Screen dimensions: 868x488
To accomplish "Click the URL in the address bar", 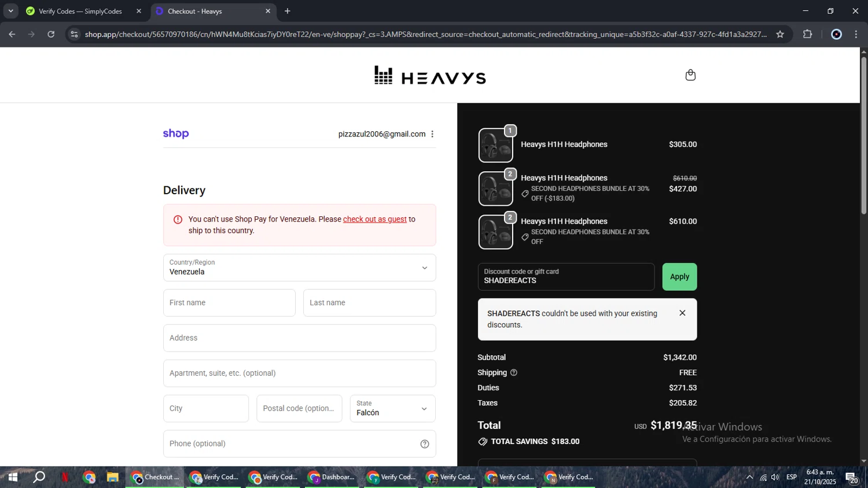I will pos(426,34).
